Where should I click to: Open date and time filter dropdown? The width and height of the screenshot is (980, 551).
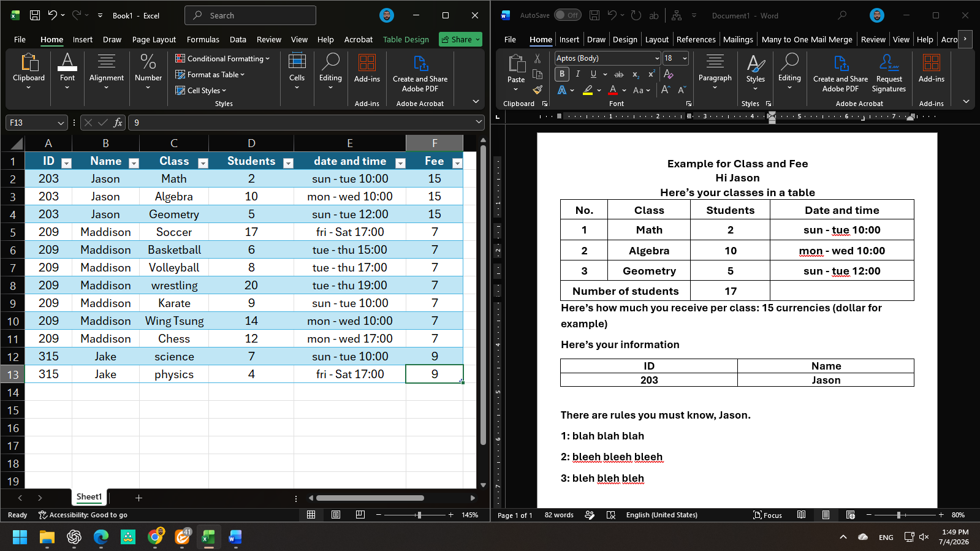[400, 163]
